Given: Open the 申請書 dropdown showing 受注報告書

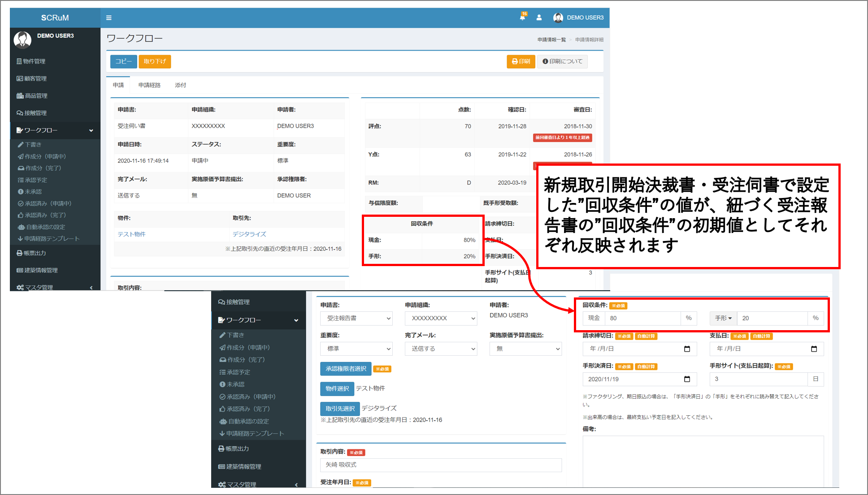Looking at the screenshot, I should pos(356,319).
